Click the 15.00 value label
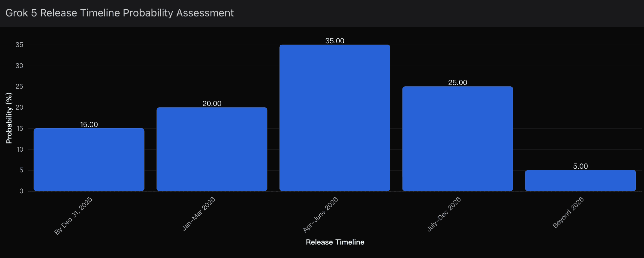The image size is (644, 258). tap(89, 124)
